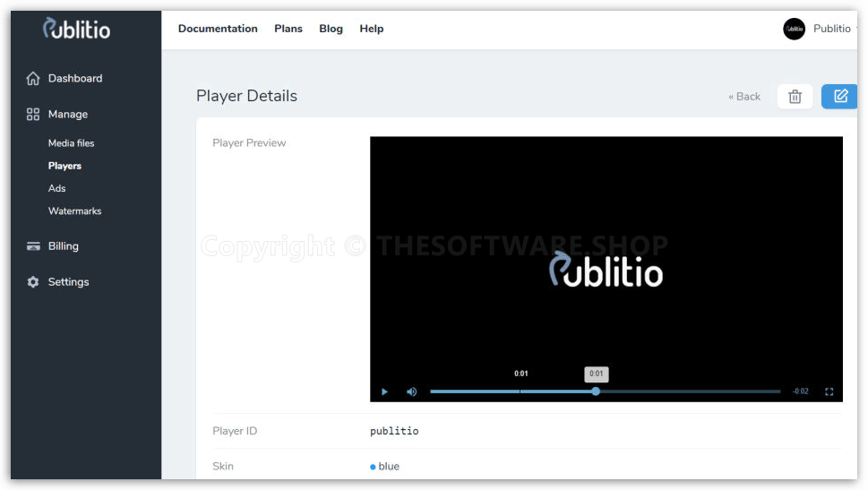Screen dimensions: 868x490
Task: Select the Player ID value publitio
Action: [394, 431]
